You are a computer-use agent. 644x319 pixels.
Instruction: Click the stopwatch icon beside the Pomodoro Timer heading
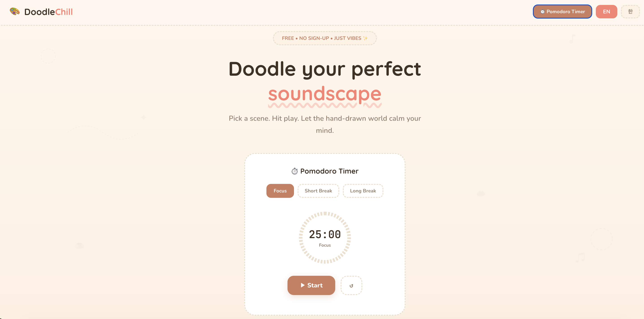coord(295,171)
